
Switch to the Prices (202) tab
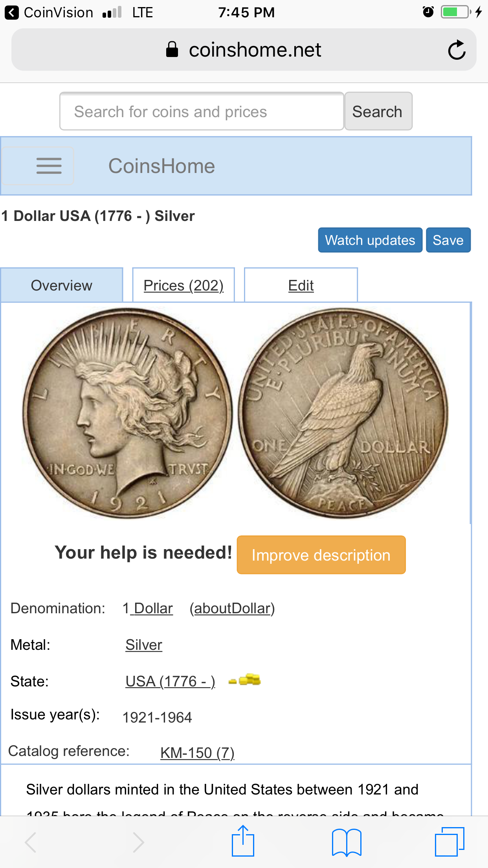tap(183, 285)
